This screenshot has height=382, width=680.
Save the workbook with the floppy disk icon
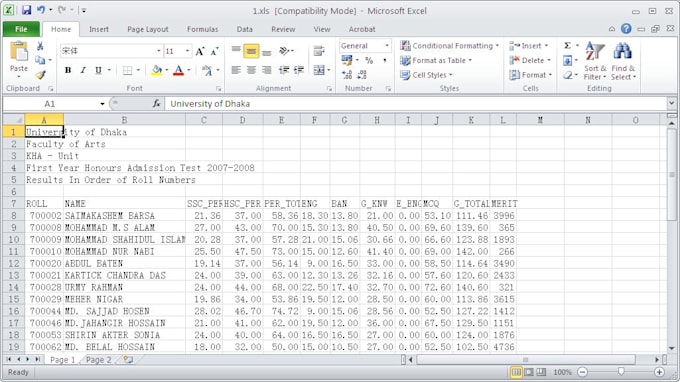click(26, 10)
